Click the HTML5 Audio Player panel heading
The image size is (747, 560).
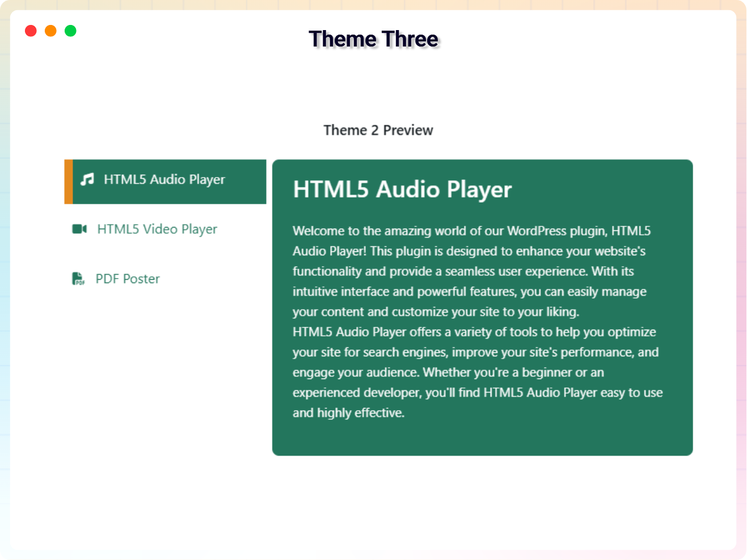point(402,190)
